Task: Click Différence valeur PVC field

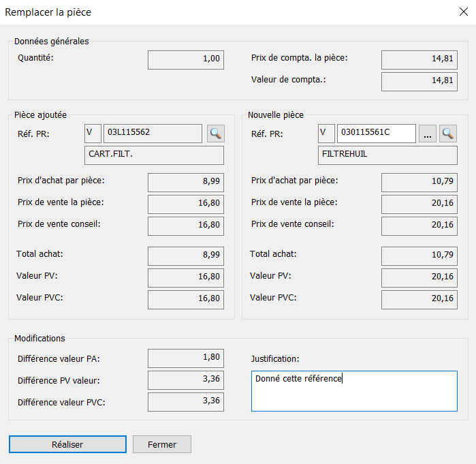Action: (x=186, y=402)
